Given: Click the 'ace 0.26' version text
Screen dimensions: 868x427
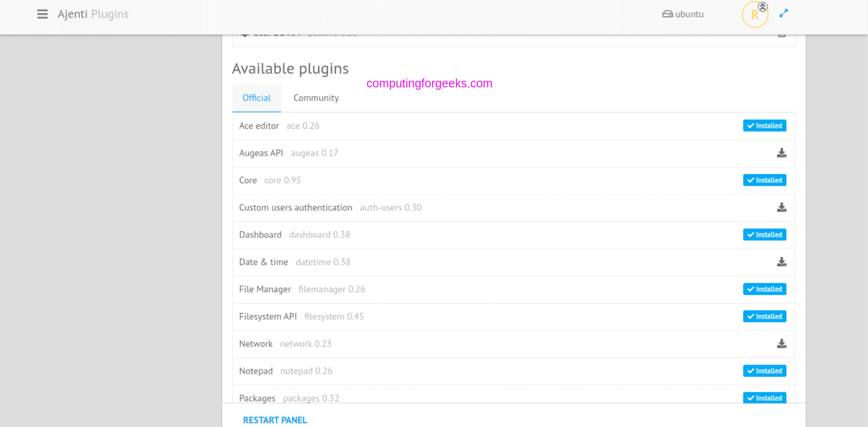Looking at the screenshot, I should pos(303,126).
